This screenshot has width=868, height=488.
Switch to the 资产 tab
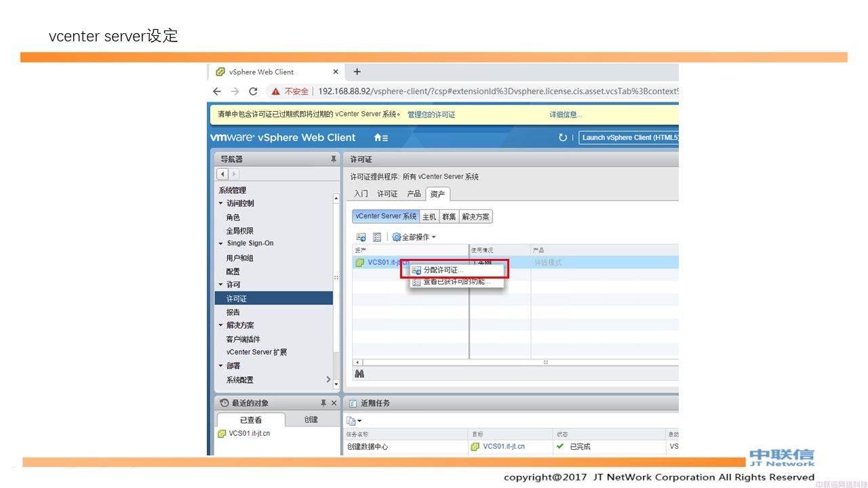(438, 194)
